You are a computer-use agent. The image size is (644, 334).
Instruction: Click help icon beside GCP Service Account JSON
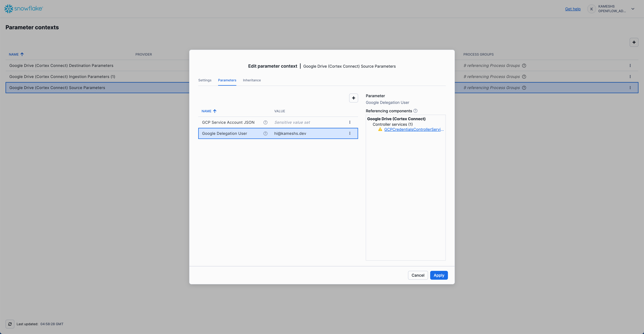(x=266, y=122)
